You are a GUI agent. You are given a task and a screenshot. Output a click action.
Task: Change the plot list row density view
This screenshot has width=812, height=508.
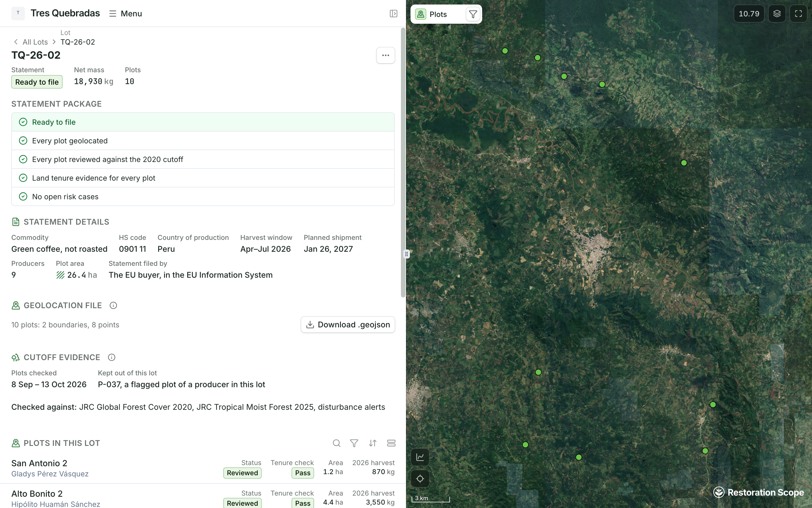(x=391, y=443)
